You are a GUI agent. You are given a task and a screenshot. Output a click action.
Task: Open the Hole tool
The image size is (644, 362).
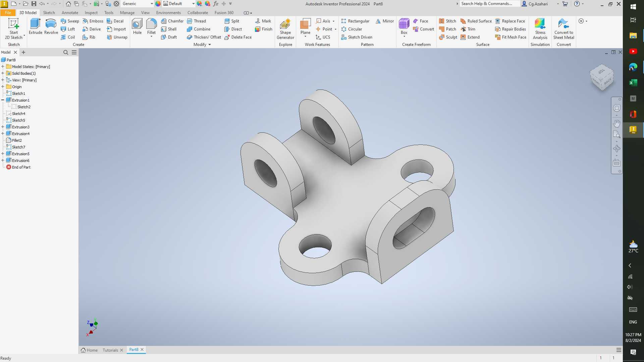tap(137, 27)
